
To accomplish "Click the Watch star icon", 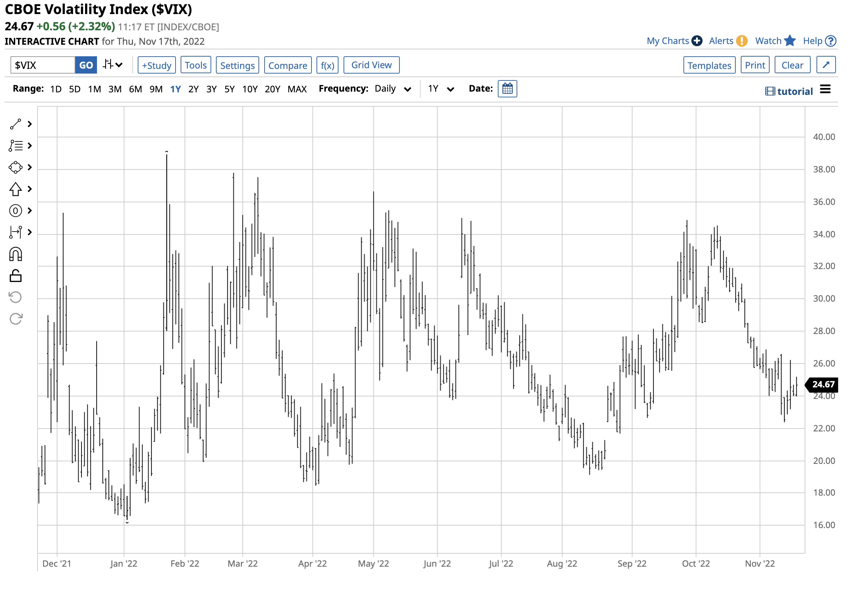I will click(x=789, y=41).
